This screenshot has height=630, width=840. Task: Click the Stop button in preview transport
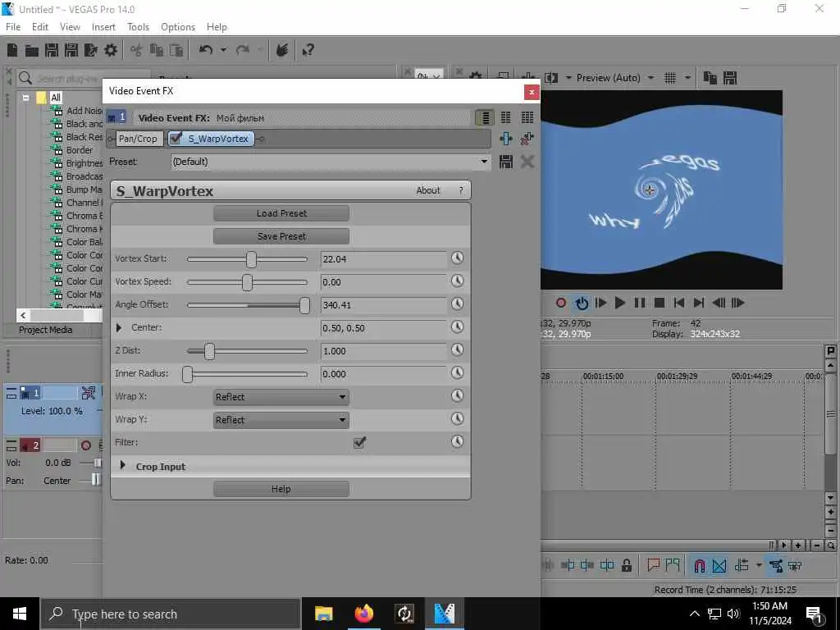(660, 304)
